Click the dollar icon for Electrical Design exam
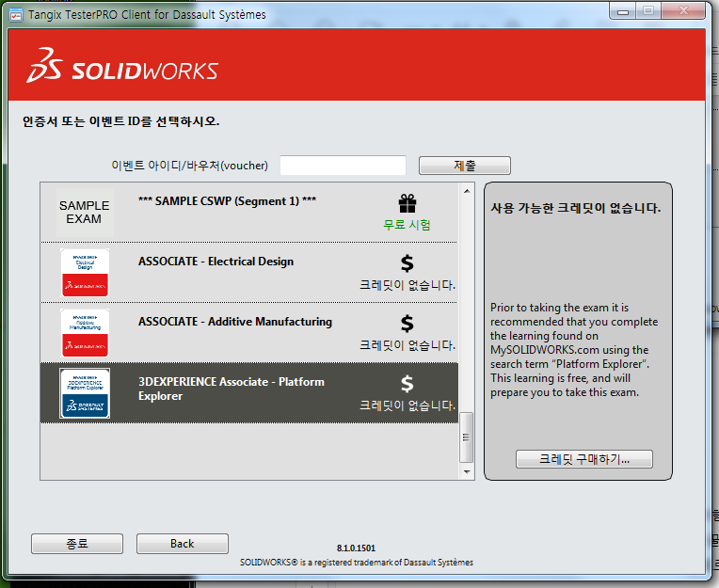Image resolution: width=719 pixels, height=588 pixels. [x=407, y=263]
